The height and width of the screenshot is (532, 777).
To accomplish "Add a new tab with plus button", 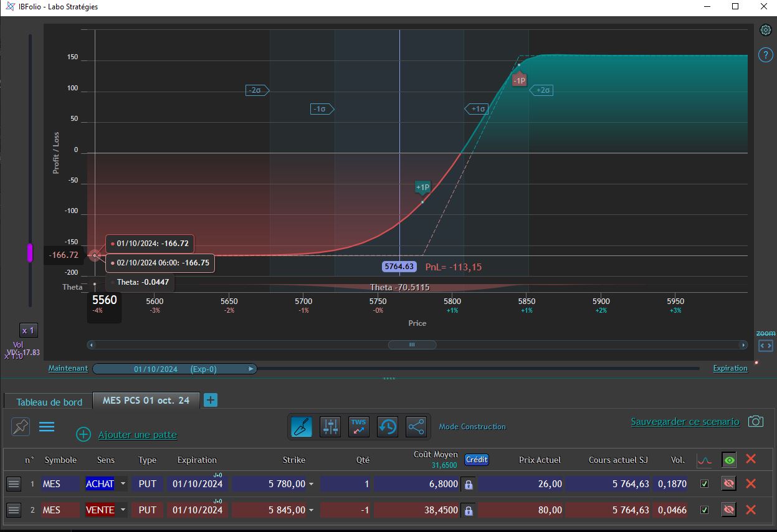I will click(211, 400).
